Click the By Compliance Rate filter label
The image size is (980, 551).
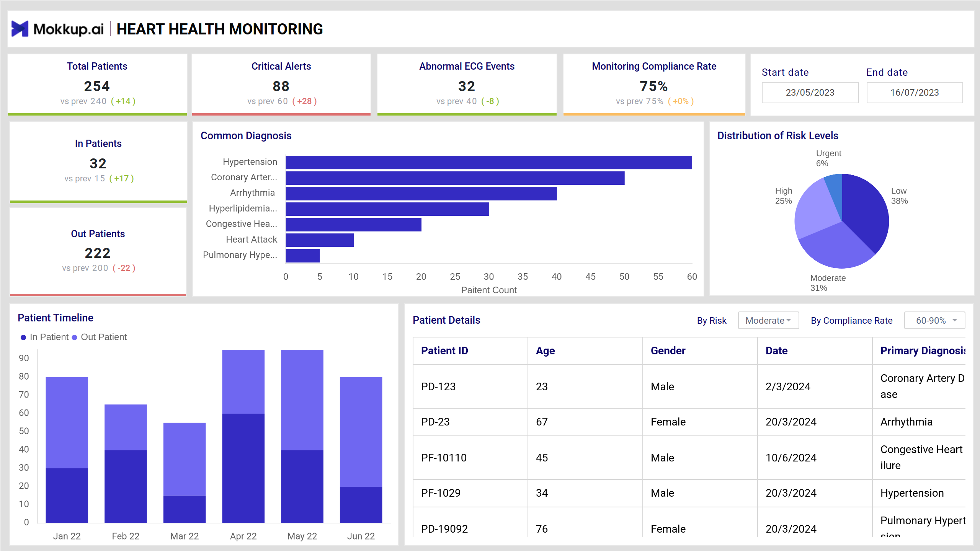click(x=851, y=321)
